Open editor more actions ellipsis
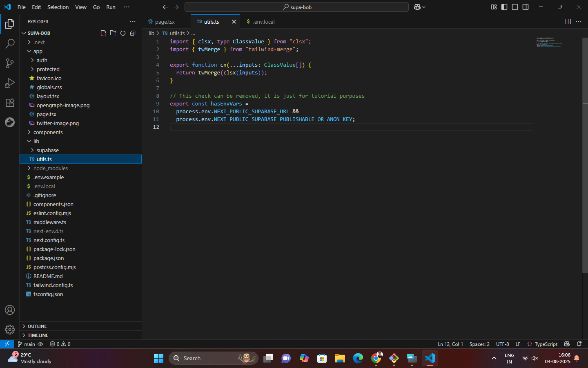Image resolution: width=588 pixels, height=368 pixels. click(579, 22)
